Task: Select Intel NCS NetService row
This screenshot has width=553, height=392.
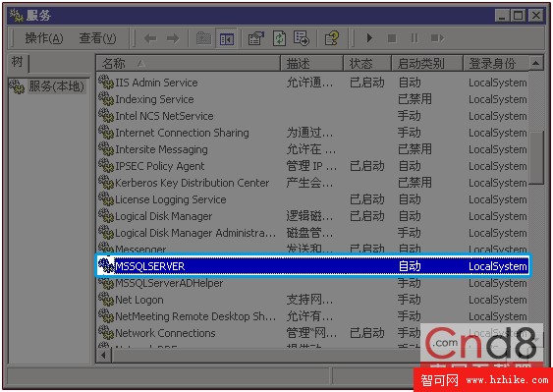Action: pyautogui.click(x=312, y=116)
